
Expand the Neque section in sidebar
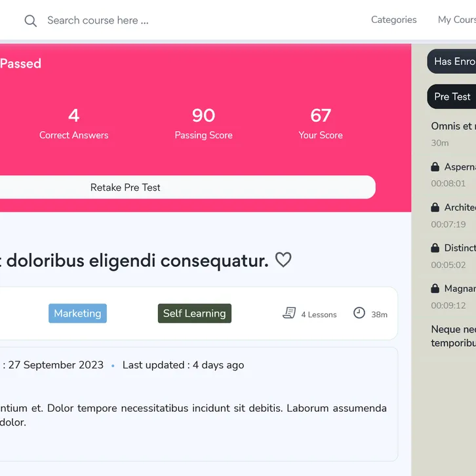[453, 336]
